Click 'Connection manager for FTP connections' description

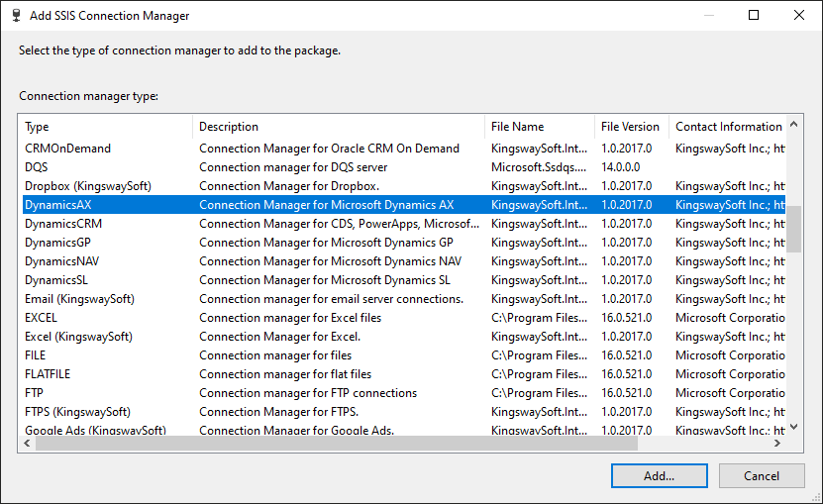click(x=308, y=393)
